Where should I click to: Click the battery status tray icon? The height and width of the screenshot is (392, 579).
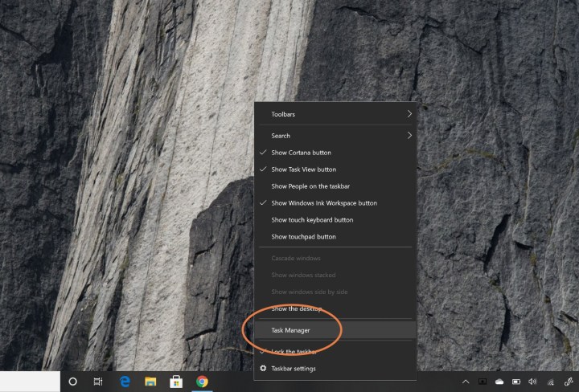point(516,382)
